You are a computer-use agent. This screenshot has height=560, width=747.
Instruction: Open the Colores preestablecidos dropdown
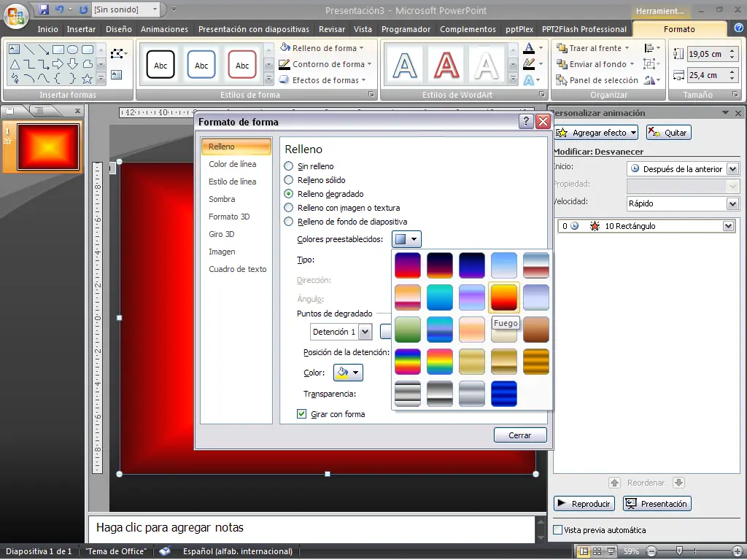[x=406, y=239]
